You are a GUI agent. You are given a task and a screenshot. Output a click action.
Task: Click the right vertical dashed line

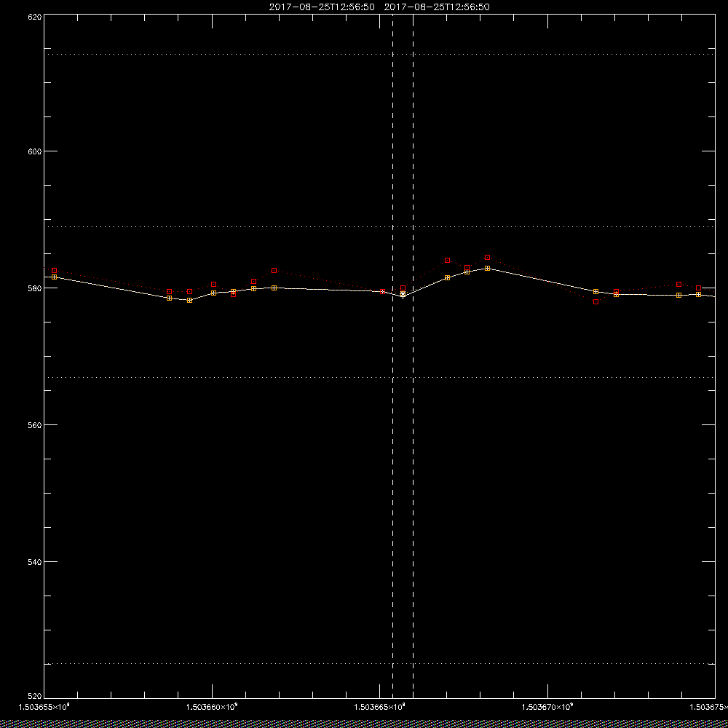tap(413, 356)
